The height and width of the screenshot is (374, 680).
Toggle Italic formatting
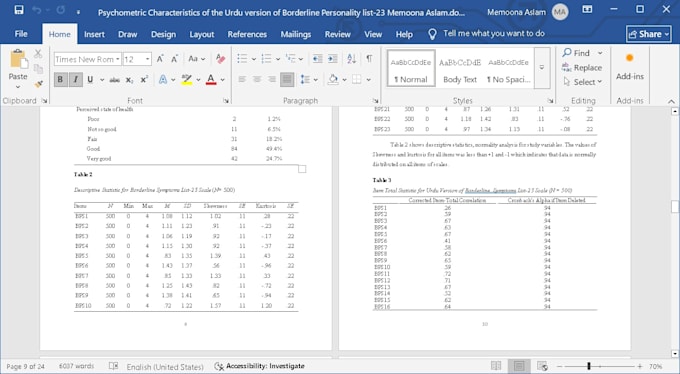click(x=75, y=80)
